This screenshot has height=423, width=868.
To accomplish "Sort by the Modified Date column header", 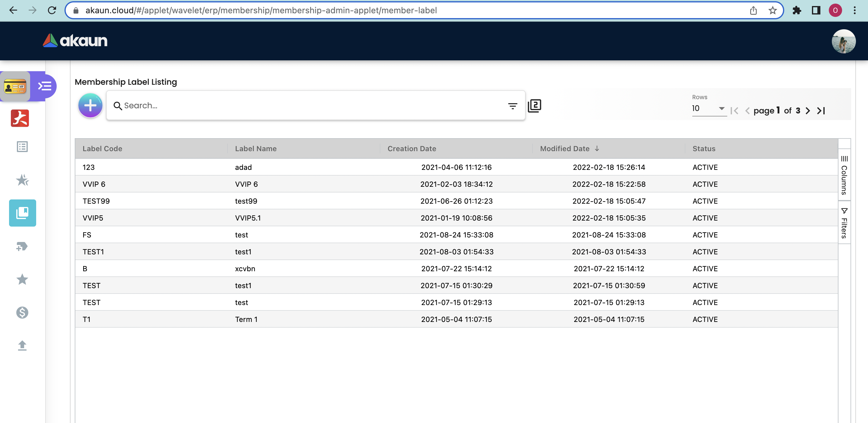I will [x=565, y=148].
